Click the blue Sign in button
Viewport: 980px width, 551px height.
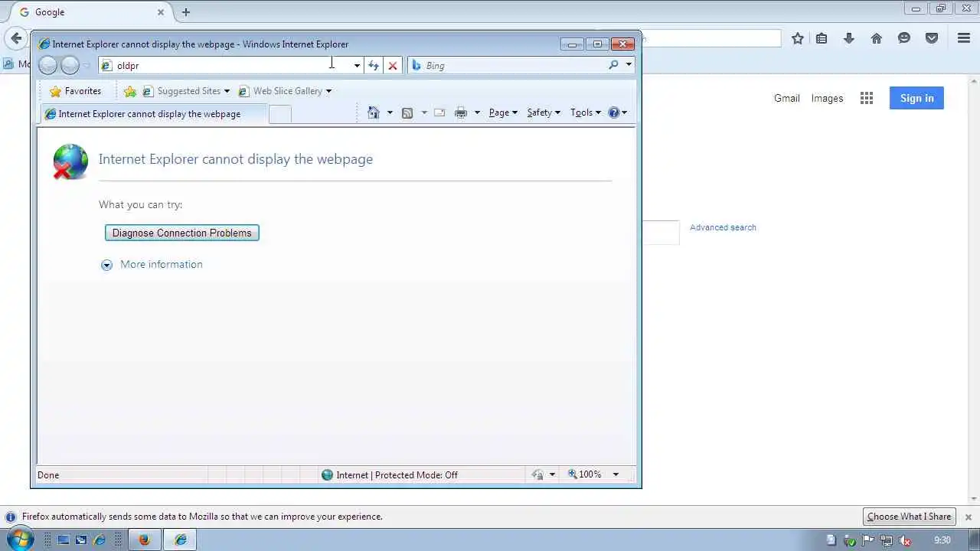click(916, 98)
